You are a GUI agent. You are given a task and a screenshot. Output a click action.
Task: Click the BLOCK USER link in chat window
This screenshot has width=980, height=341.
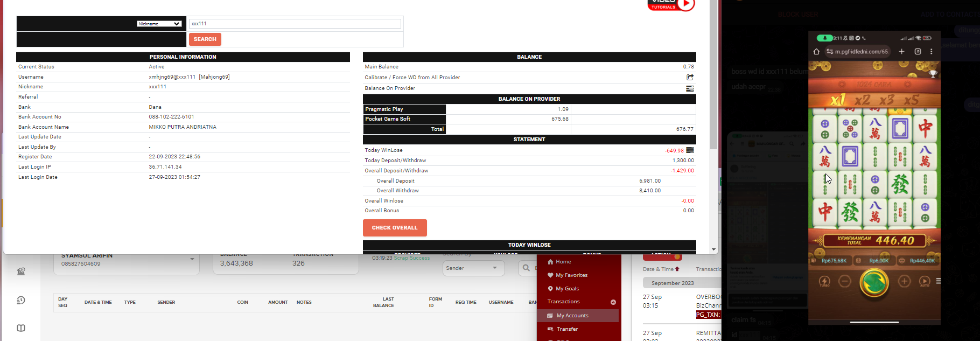[798, 15]
